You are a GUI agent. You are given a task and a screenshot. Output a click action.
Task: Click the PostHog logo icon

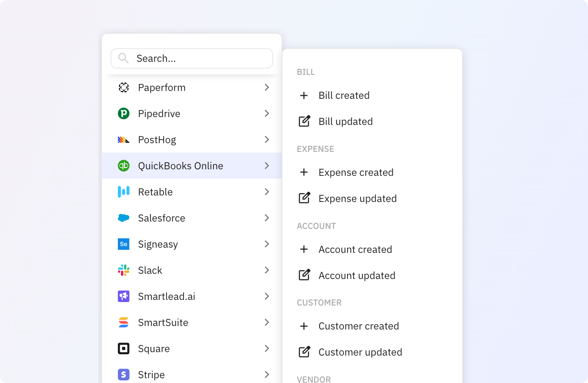tap(124, 140)
